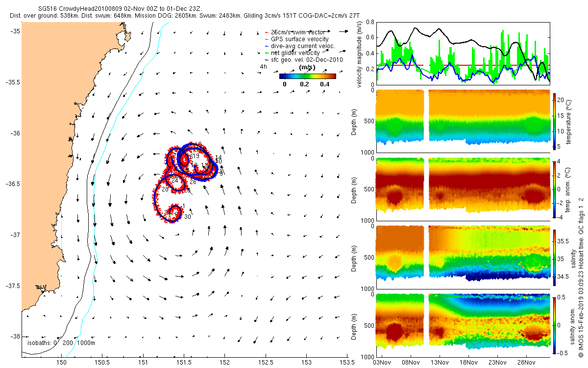Click track day marker "30" on the map
The image size is (588, 368).
tap(188, 216)
